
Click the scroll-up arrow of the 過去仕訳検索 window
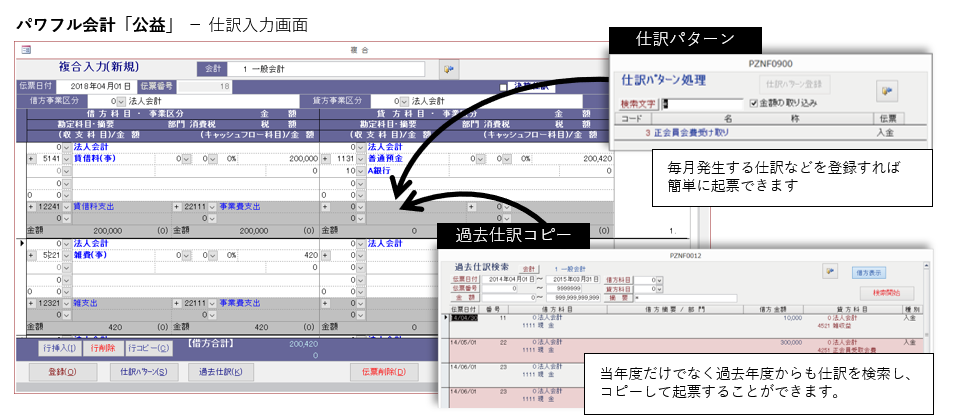tap(926, 266)
